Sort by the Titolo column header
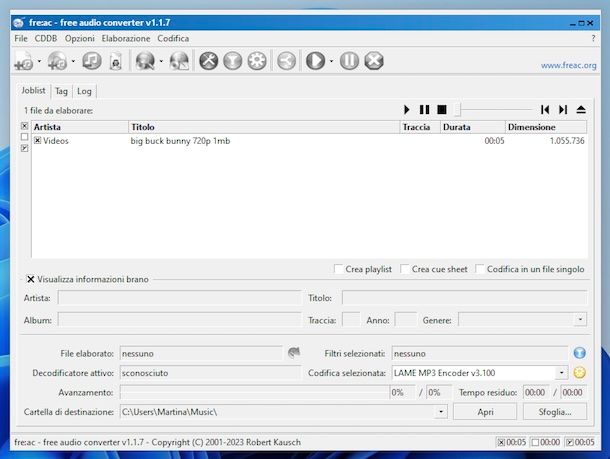This screenshot has height=459, width=610. (264, 127)
